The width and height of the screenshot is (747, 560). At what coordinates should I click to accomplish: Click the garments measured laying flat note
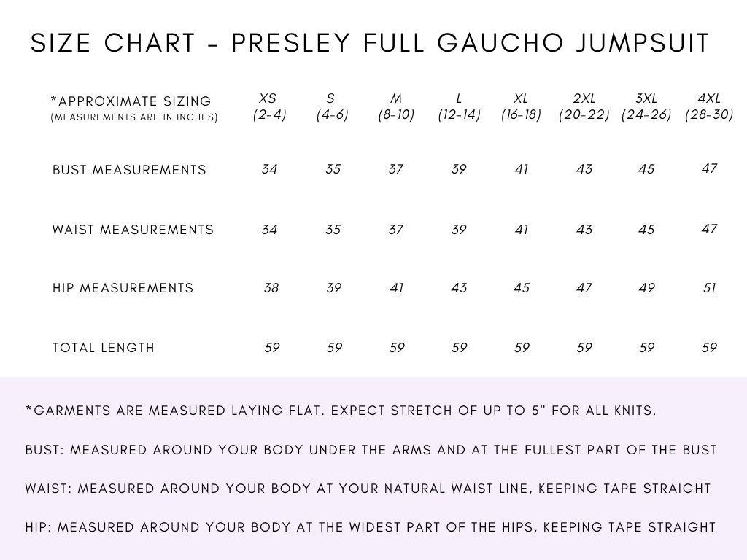pyautogui.click(x=341, y=411)
